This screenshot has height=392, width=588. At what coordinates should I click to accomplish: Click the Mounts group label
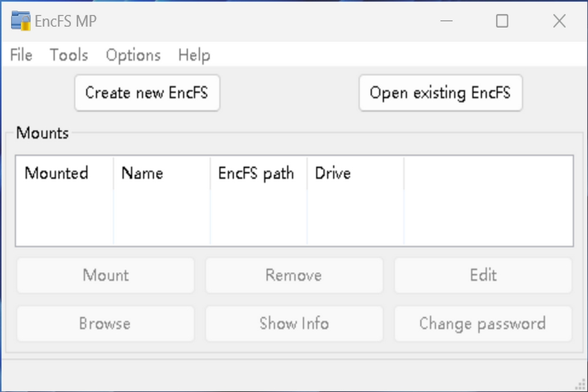(42, 133)
